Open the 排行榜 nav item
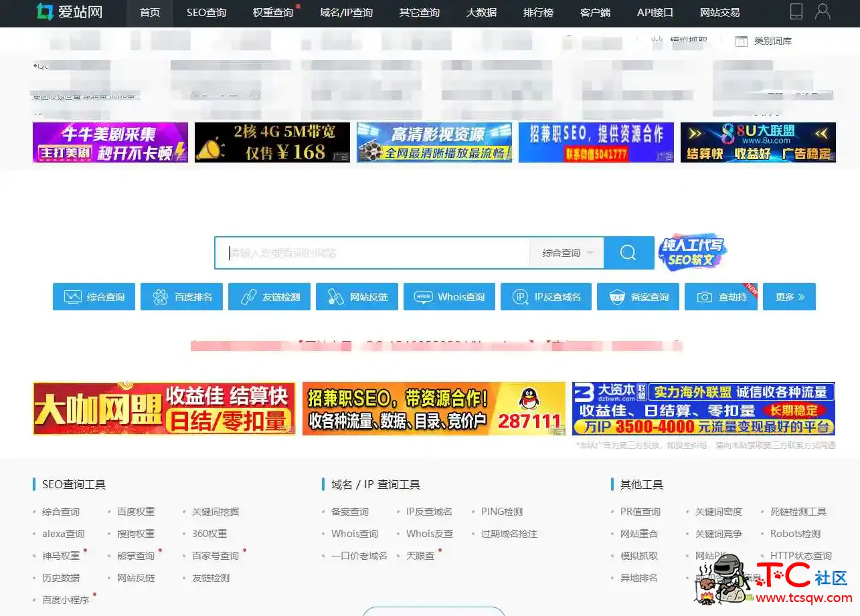This screenshot has width=860, height=616. [x=538, y=12]
